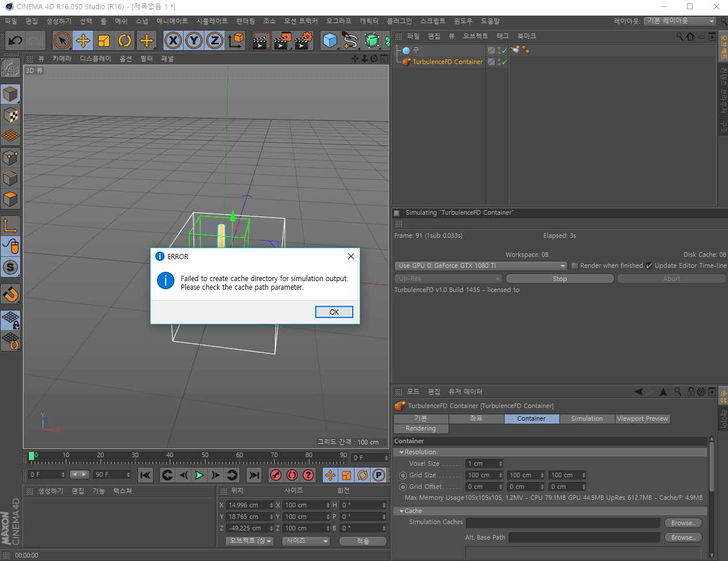Open the '시뮬레이트' menu

point(212,21)
